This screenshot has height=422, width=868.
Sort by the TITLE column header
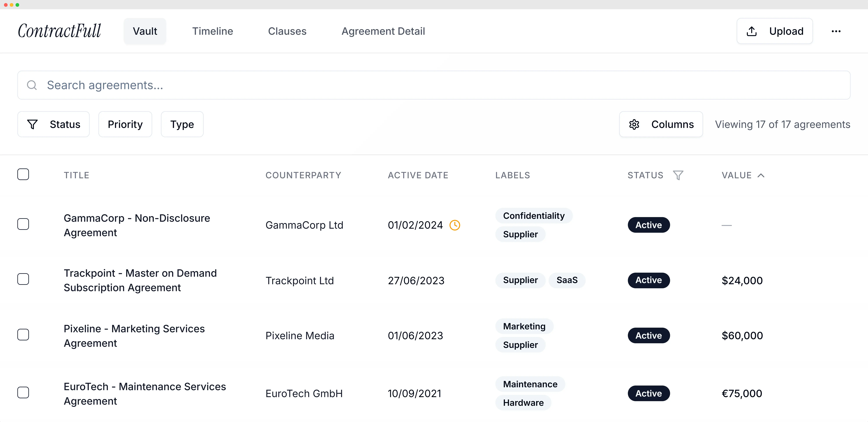point(77,175)
